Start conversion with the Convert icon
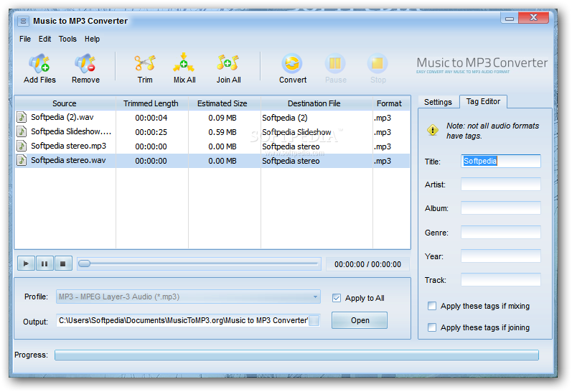This screenshot has height=392, width=572. 292,63
